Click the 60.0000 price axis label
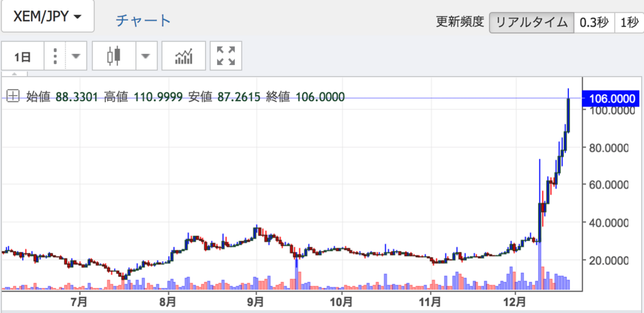Screen dimensions: 644x313 pyautogui.click(x=609, y=185)
